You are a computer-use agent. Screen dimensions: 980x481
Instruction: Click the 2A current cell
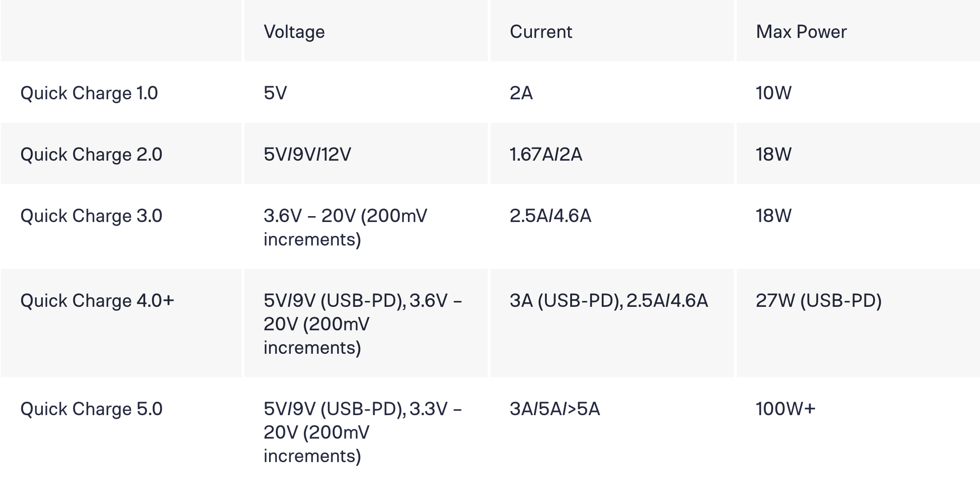(x=521, y=93)
